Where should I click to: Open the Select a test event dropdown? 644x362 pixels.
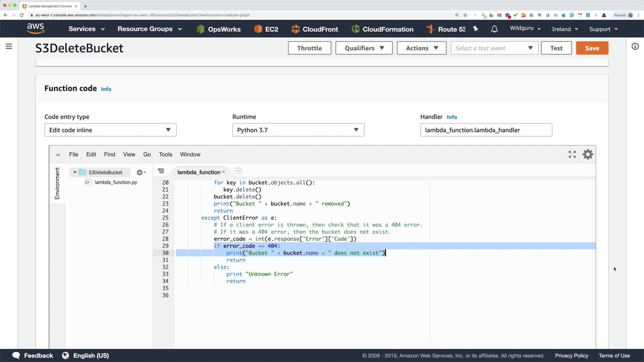(494, 48)
